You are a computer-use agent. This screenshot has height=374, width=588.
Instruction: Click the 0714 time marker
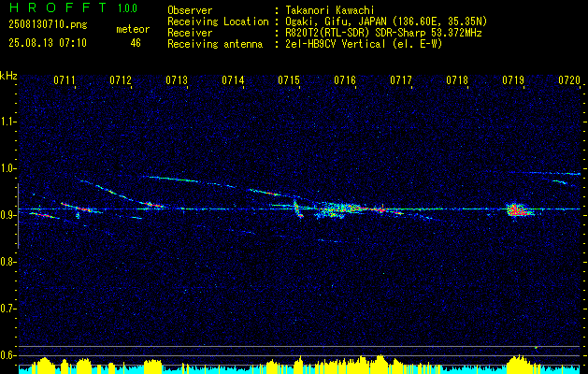[233, 79]
